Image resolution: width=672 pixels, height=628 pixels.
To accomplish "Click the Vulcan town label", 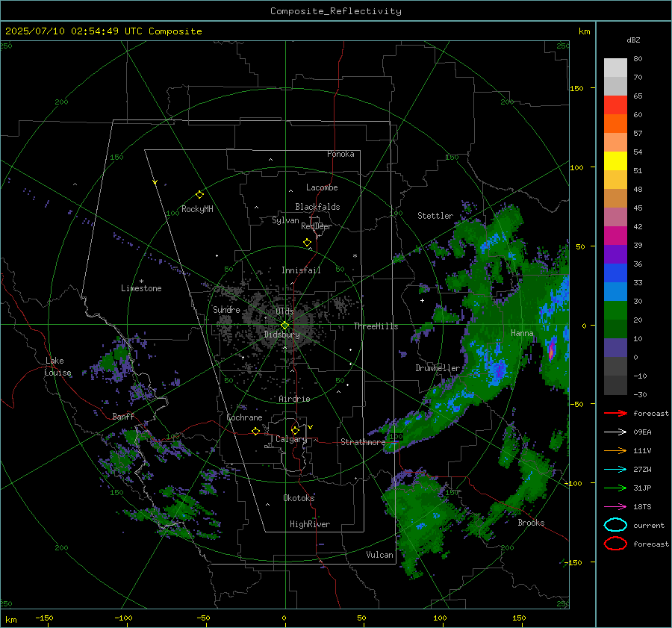I will [379, 555].
